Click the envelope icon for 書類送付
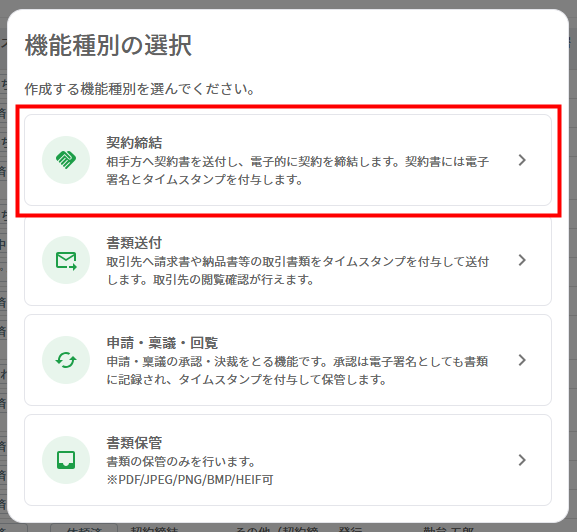Screen dimensions: 577x532 pyautogui.click(x=66, y=260)
